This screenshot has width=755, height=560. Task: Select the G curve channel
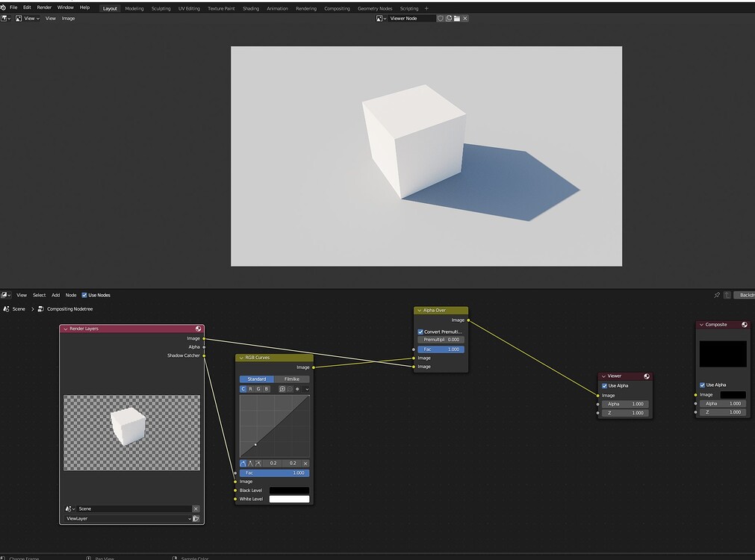(x=258, y=389)
